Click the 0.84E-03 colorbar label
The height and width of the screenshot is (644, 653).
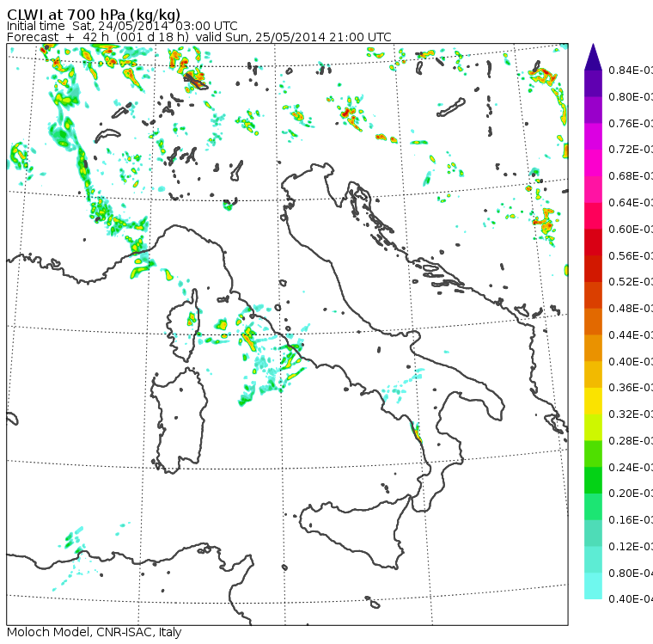tap(631, 70)
